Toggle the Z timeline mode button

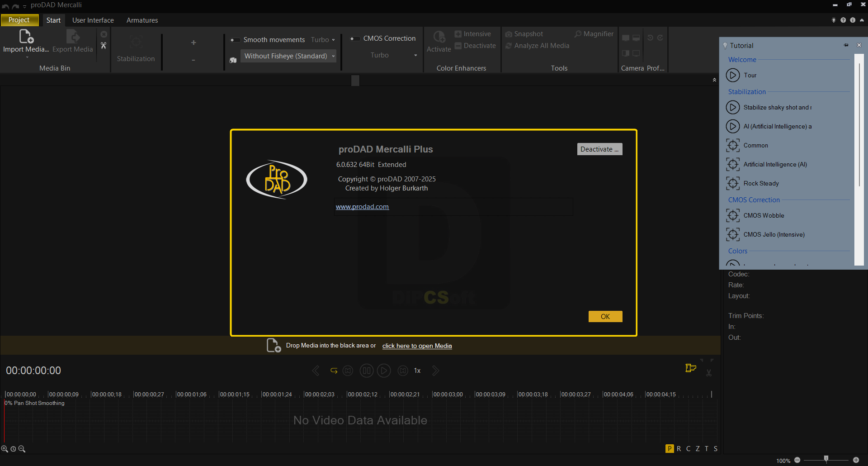698,448
